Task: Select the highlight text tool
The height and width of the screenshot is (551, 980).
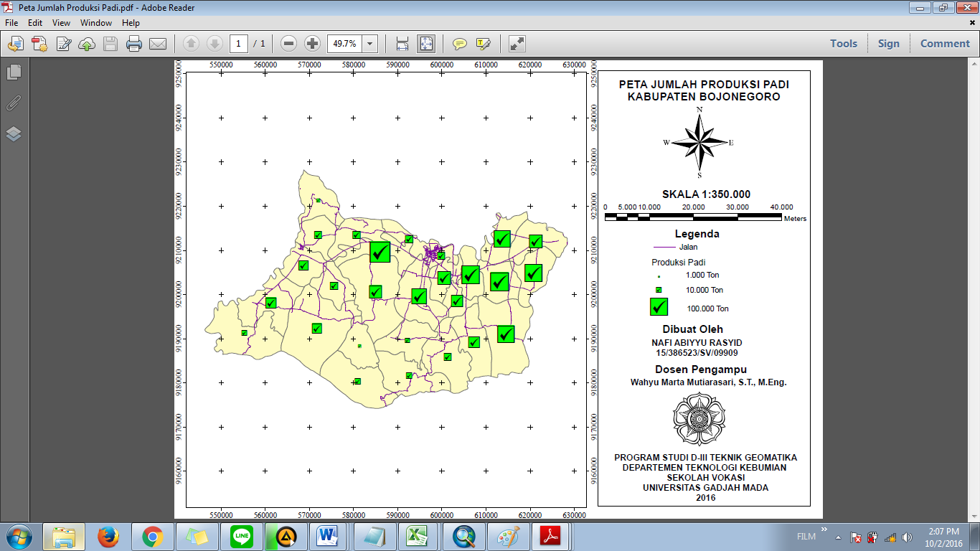Action: click(x=483, y=44)
